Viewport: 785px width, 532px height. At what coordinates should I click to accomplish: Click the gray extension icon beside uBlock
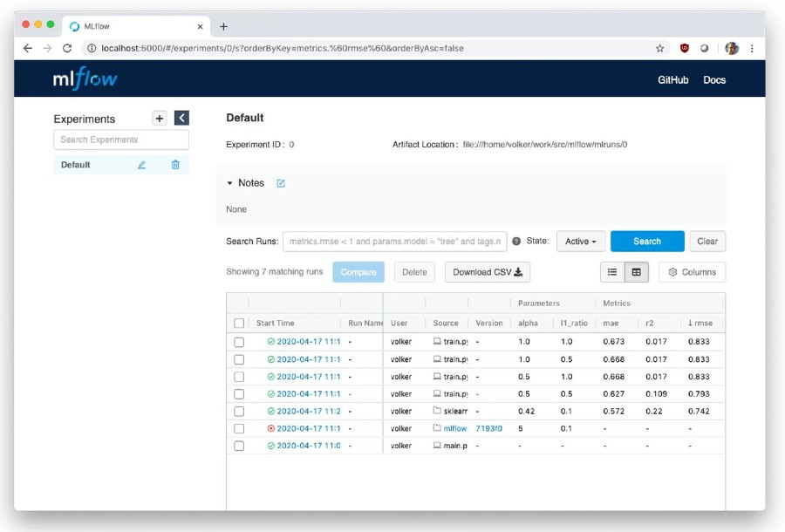coord(705,48)
